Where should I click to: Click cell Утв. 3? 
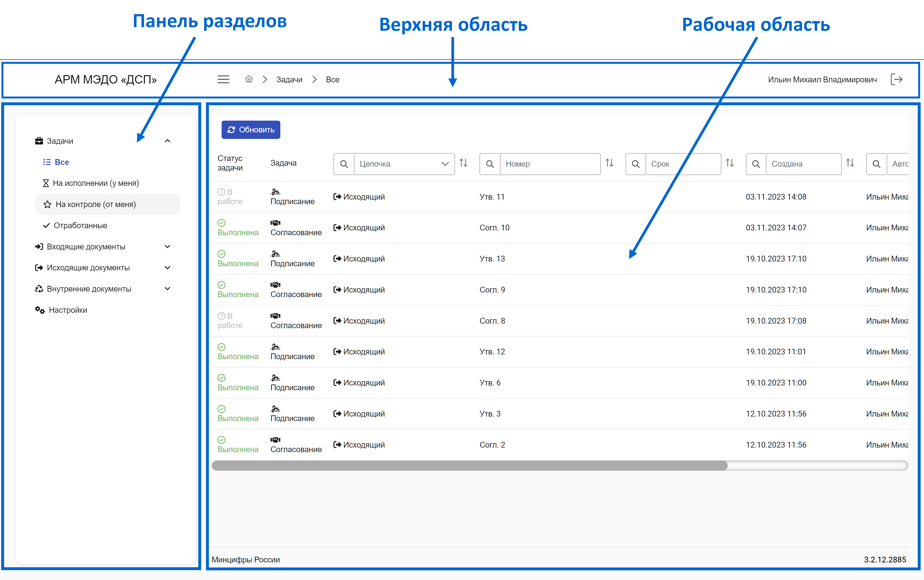[x=490, y=414]
